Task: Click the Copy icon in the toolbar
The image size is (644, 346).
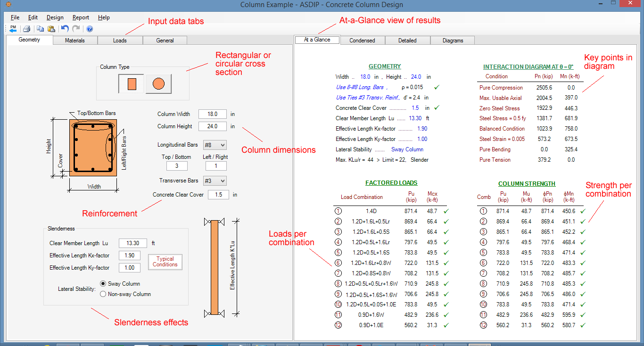Action: 40,28
